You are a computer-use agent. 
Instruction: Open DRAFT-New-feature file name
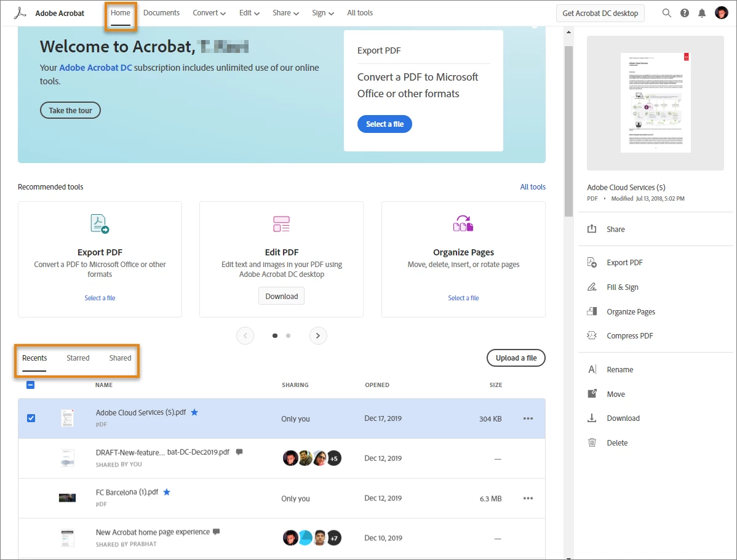(x=162, y=452)
